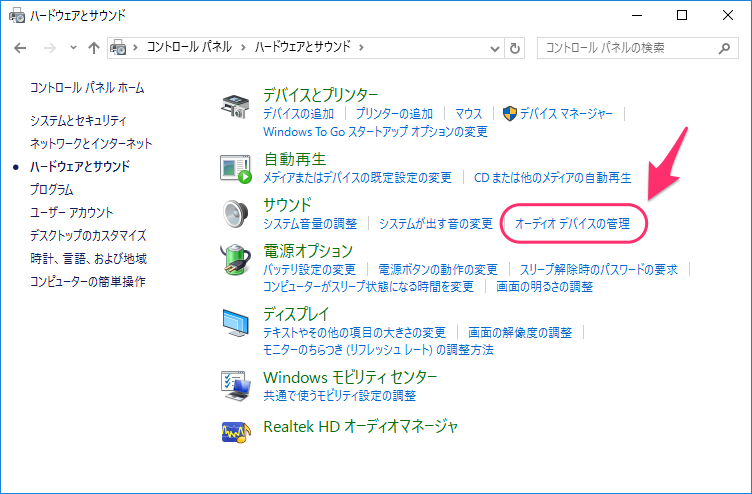
Task: Open the 自動再生 heading
Action: pos(295,159)
